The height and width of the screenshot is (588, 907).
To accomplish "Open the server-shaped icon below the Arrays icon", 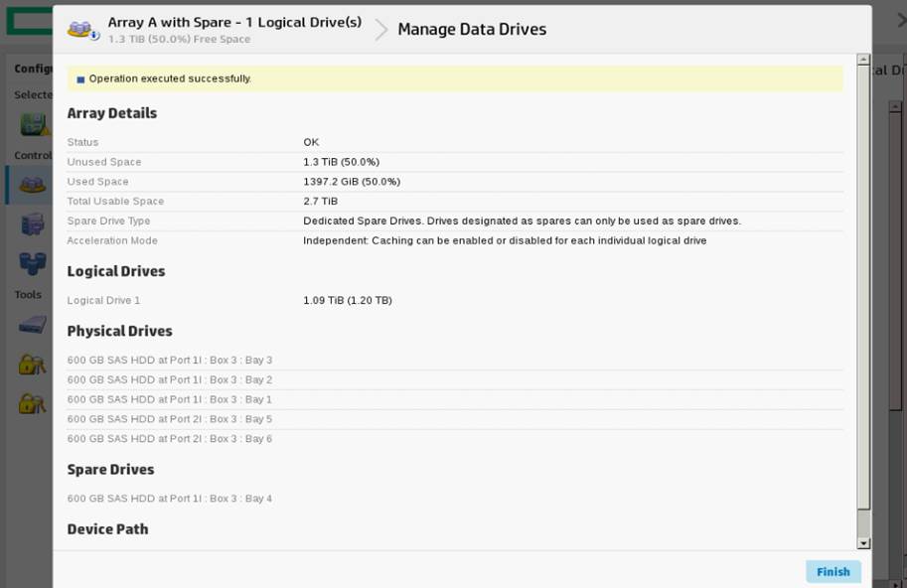I will click(33, 224).
